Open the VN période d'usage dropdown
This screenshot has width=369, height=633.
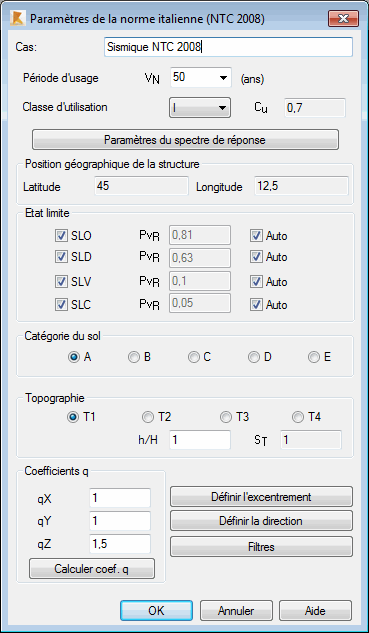(201, 78)
